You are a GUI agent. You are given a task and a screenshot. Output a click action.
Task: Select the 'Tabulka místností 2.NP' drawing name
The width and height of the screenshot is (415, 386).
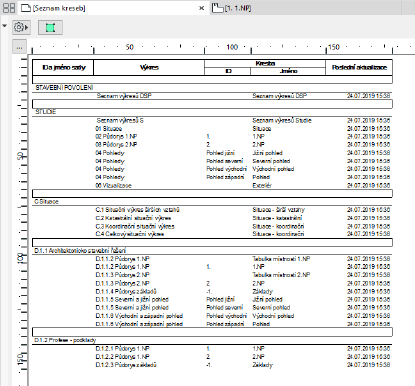pyautogui.click(x=281, y=275)
